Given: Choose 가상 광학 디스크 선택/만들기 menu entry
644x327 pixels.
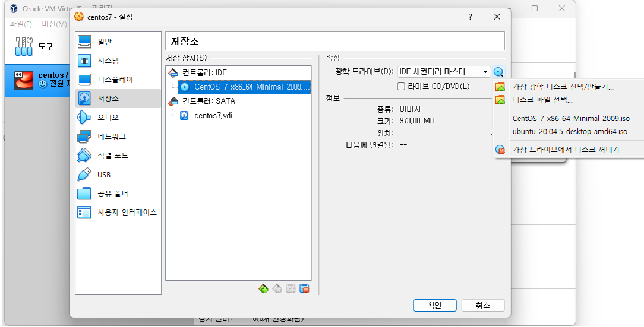Looking at the screenshot, I should tap(563, 87).
